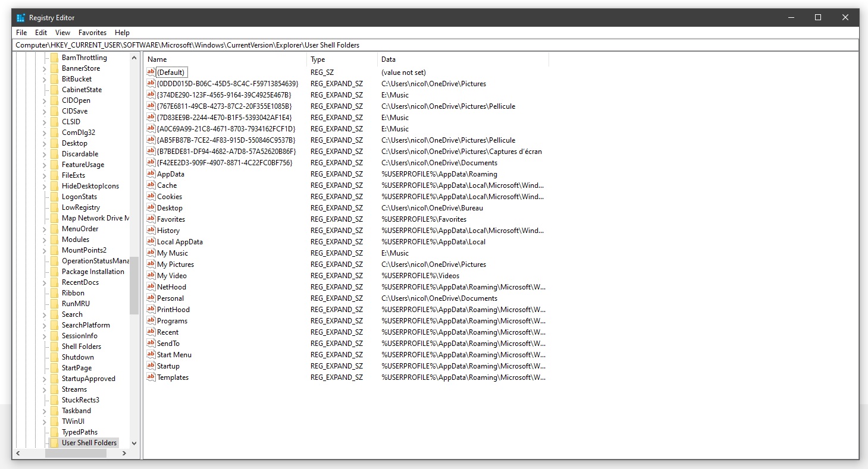Select the RecentDocs key in tree
Image resolution: width=868 pixels, height=469 pixels.
[80, 282]
